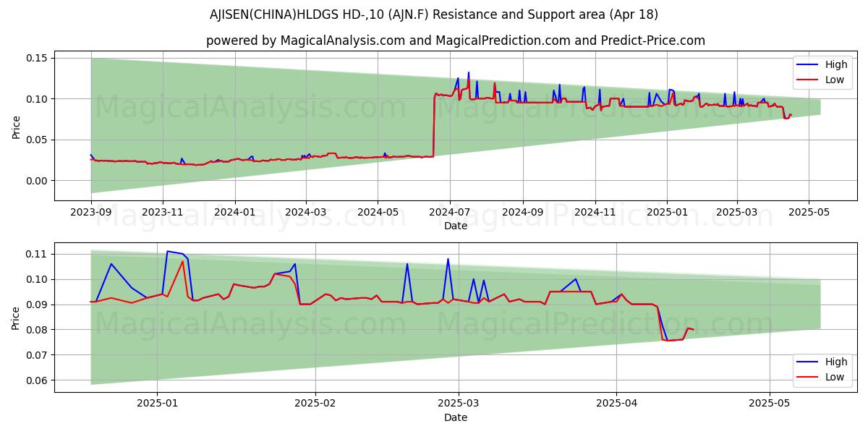868x434 pixels.
Task: Click the top chart 2023-09 date tick
Action: (90, 214)
